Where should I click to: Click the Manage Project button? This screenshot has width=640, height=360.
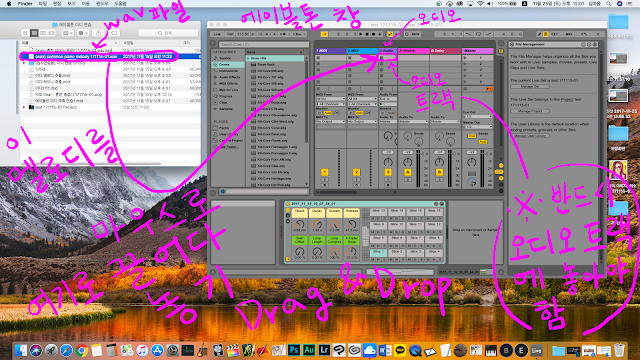pyautogui.click(x=530, y=111)
